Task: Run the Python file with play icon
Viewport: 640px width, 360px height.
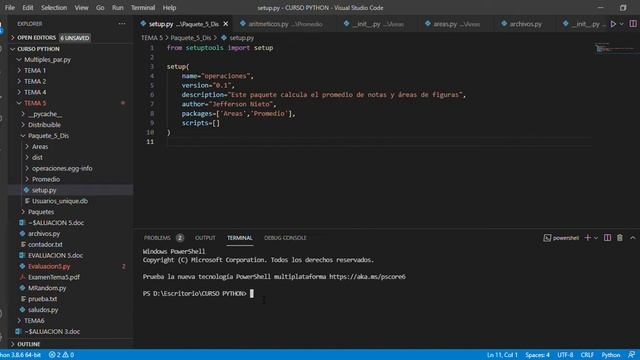Action: click(613, 24)
